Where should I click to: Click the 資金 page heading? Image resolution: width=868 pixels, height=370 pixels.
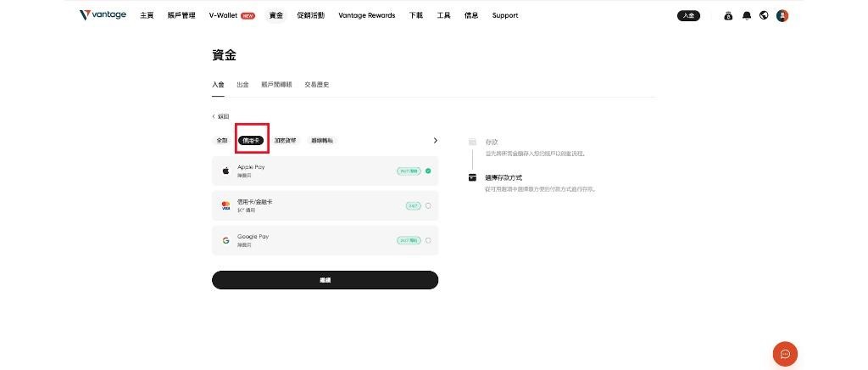224,55
